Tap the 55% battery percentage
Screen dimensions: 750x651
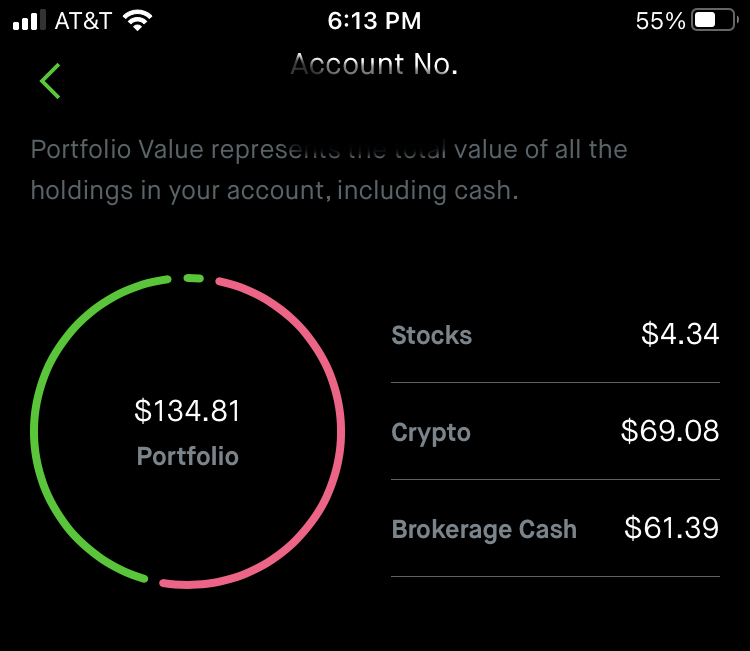(x=660, y=20)
